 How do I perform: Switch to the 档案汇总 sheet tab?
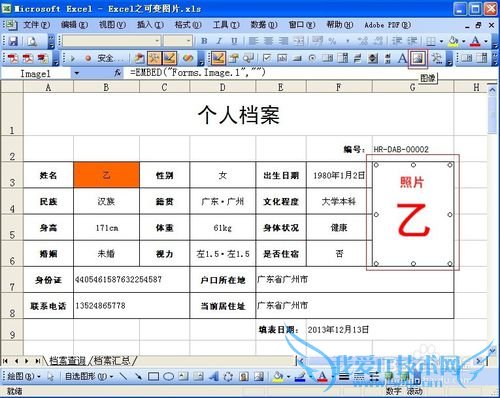tap(112, 360)
